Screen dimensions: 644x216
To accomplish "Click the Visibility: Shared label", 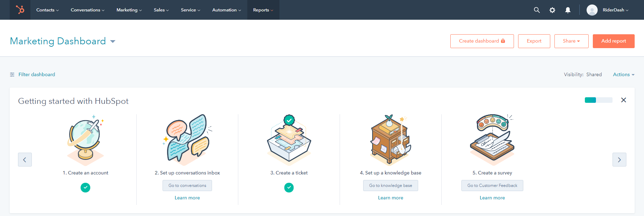I will (x=583, y=74).
